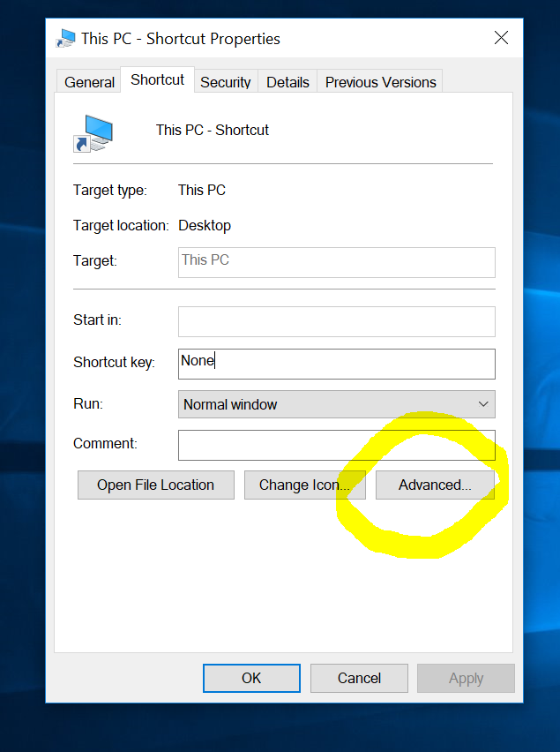Open the Previous Versions tab

[380, 82]
